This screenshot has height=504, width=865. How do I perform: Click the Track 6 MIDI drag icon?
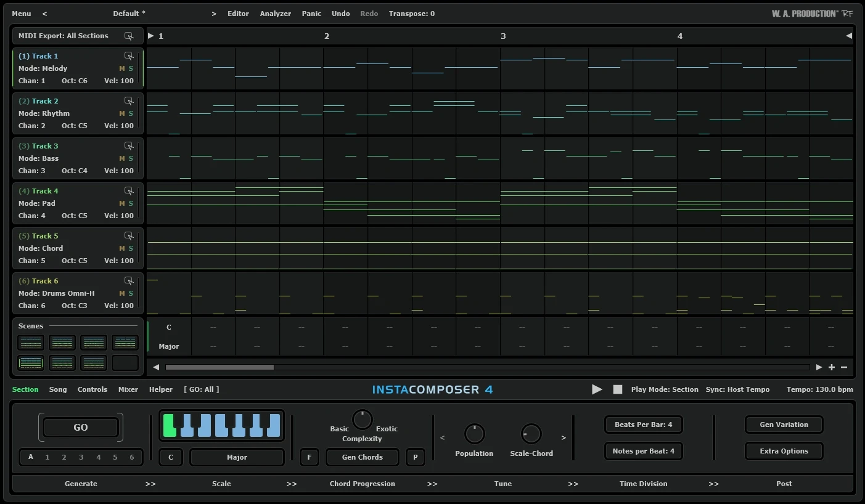coord(129,281)
